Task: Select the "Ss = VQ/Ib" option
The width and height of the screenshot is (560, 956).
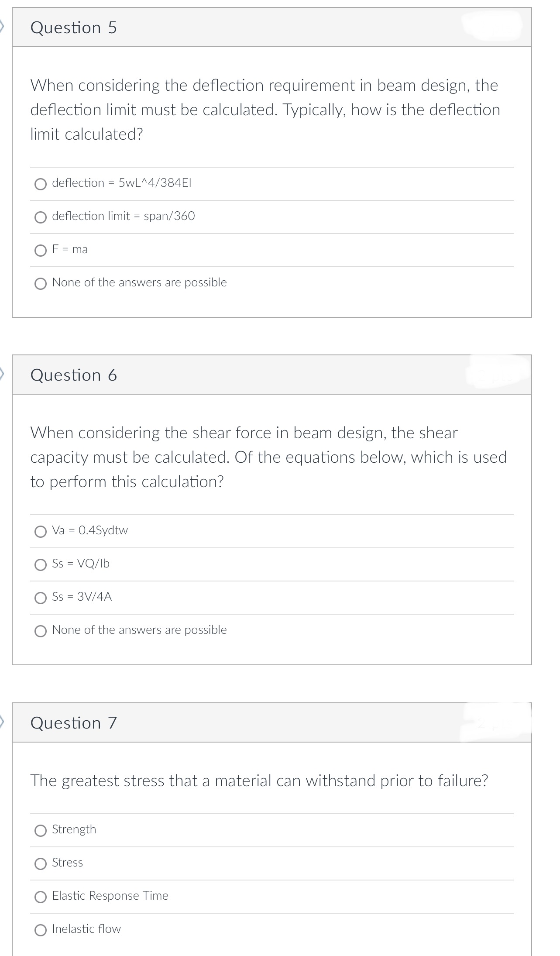Action: (x=41, y=564)
